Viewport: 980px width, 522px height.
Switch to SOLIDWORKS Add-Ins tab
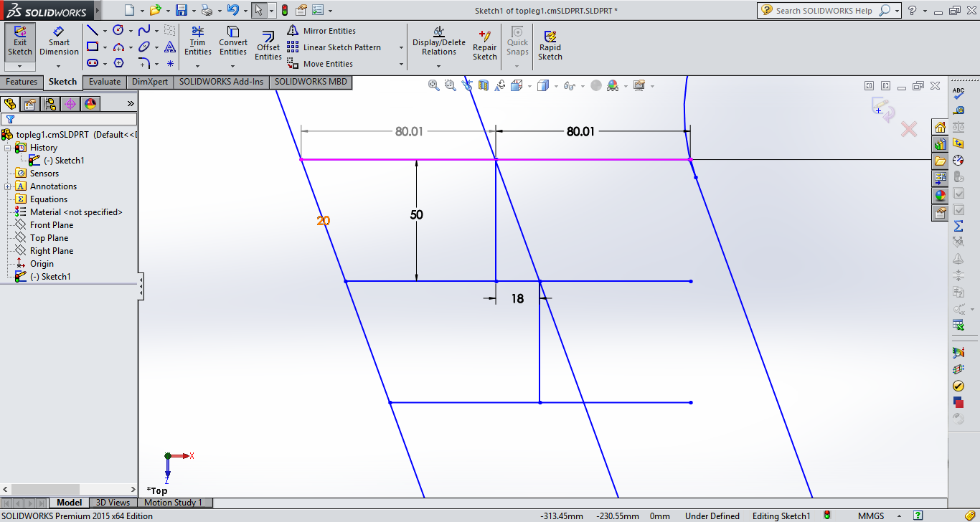coord(222,82)
